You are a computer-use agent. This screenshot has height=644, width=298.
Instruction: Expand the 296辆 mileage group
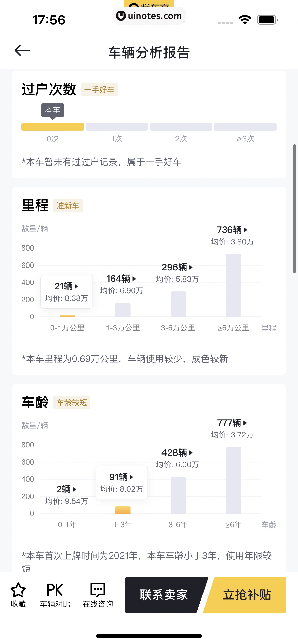tap(177, 267)
